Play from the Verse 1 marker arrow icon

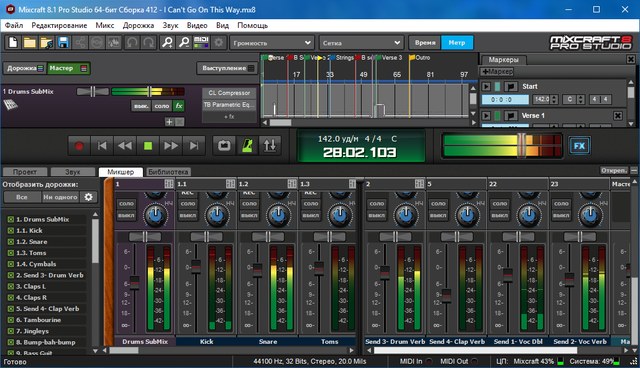tap(486, 116)
